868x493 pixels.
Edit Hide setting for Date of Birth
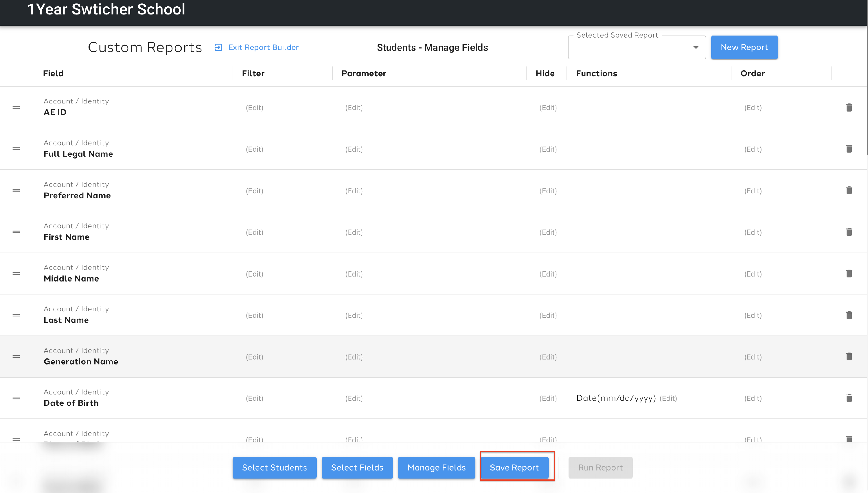(x=548, y=398)
